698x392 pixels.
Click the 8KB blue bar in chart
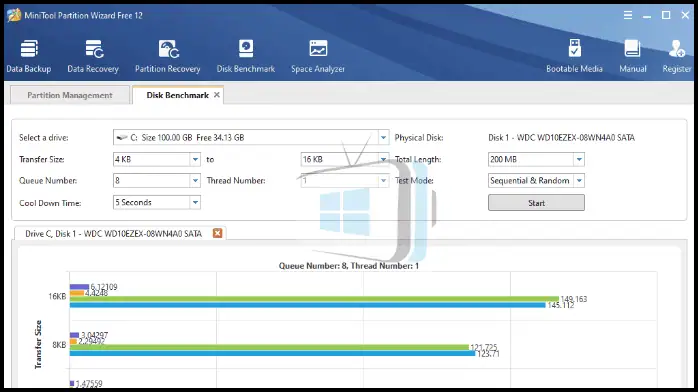click(x=272, y=353)
